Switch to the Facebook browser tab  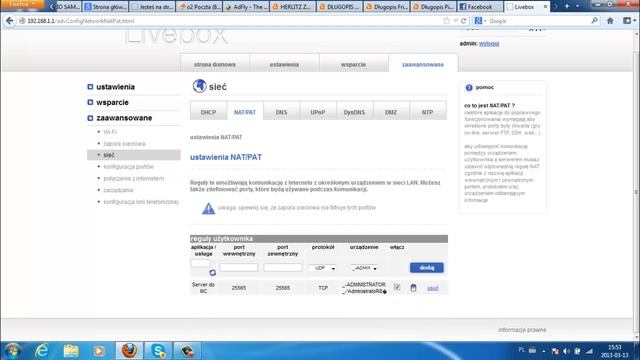[x=480, y=7]
